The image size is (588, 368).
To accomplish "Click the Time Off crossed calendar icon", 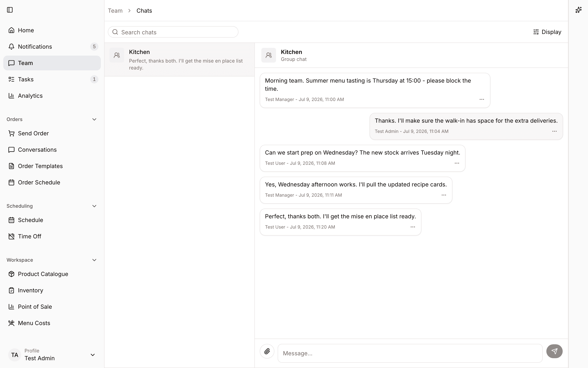I will coord(11,236).
